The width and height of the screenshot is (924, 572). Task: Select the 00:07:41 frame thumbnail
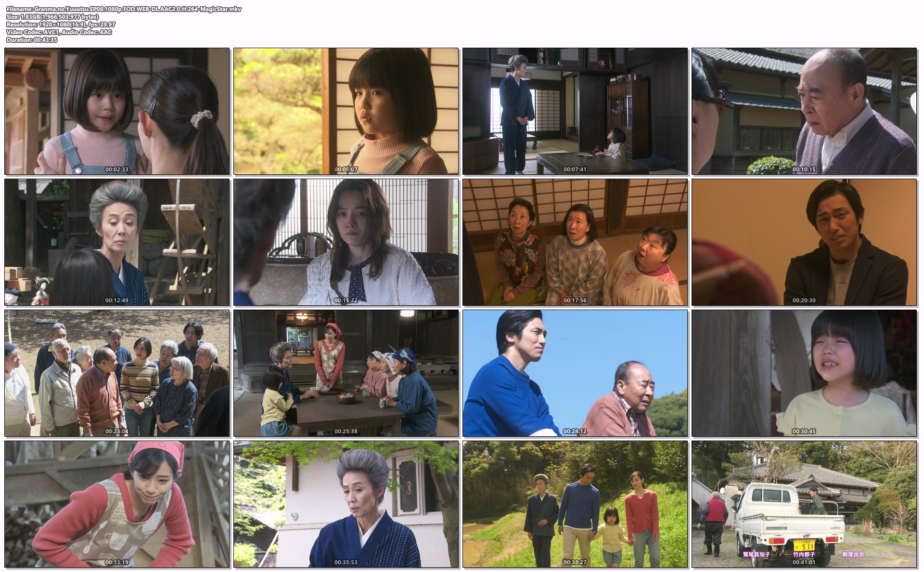tap(575, 111)
